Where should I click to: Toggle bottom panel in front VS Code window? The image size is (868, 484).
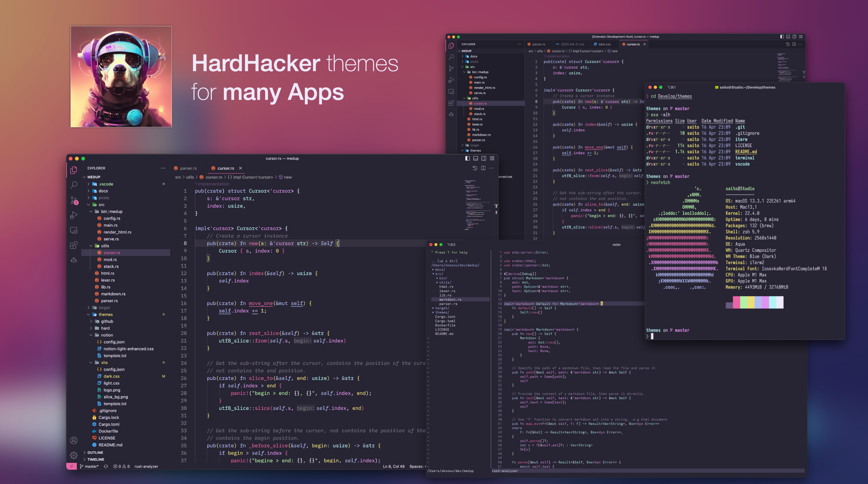pos(476,158)
